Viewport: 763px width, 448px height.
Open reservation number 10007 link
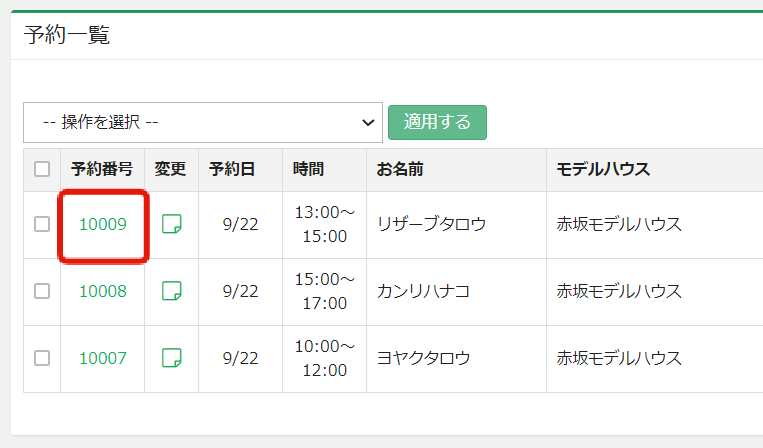click(103, 358)
